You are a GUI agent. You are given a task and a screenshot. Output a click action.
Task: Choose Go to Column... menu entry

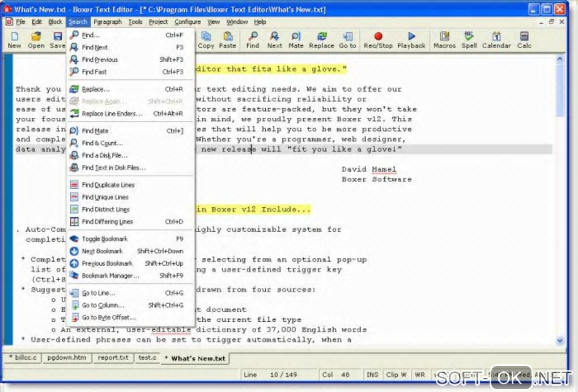131,305
